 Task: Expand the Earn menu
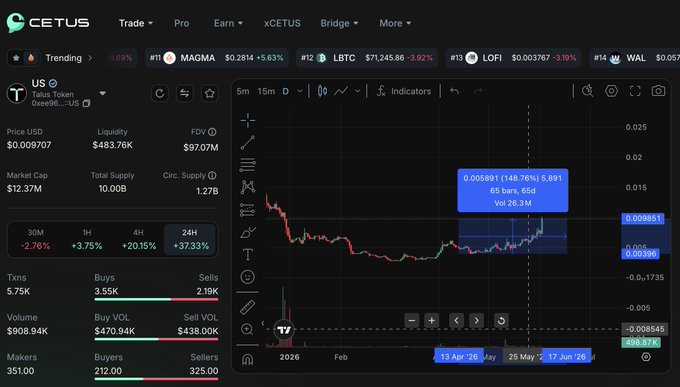tap(228, 23)
